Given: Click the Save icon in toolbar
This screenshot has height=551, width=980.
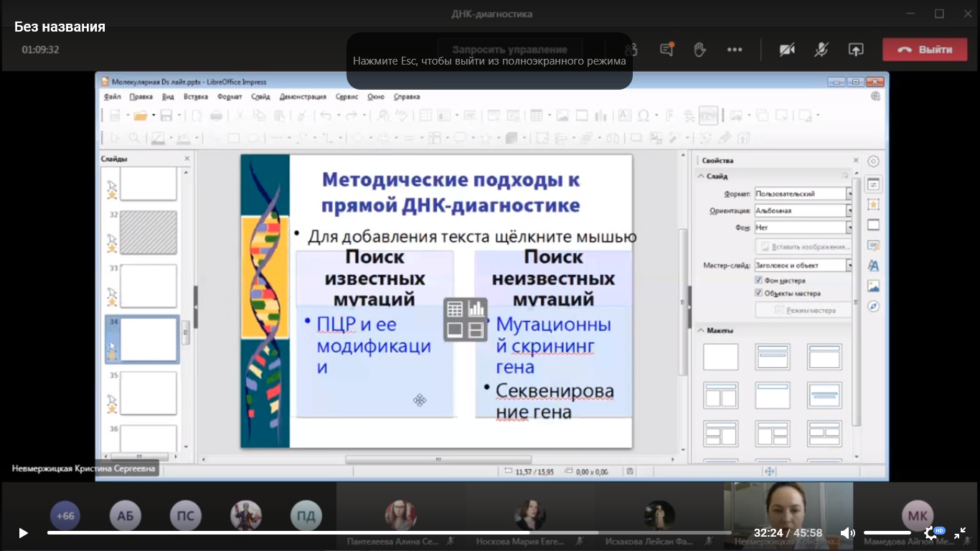Looking at the screenshot, I should tap(166, 116).
